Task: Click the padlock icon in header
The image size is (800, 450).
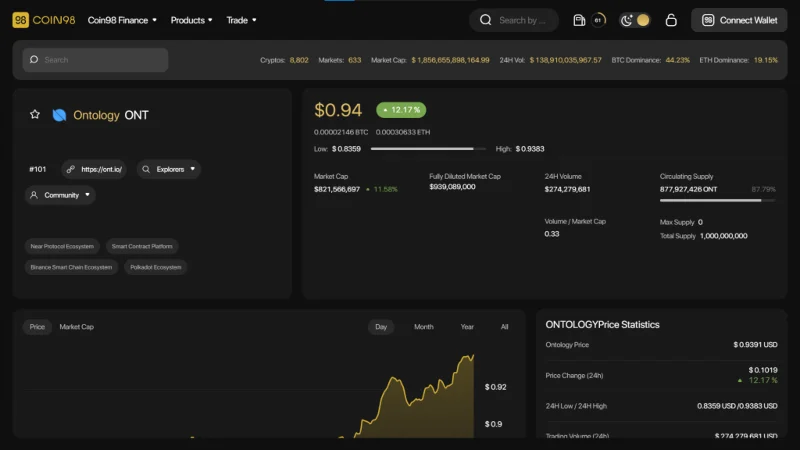Action: tap(671, 20)
